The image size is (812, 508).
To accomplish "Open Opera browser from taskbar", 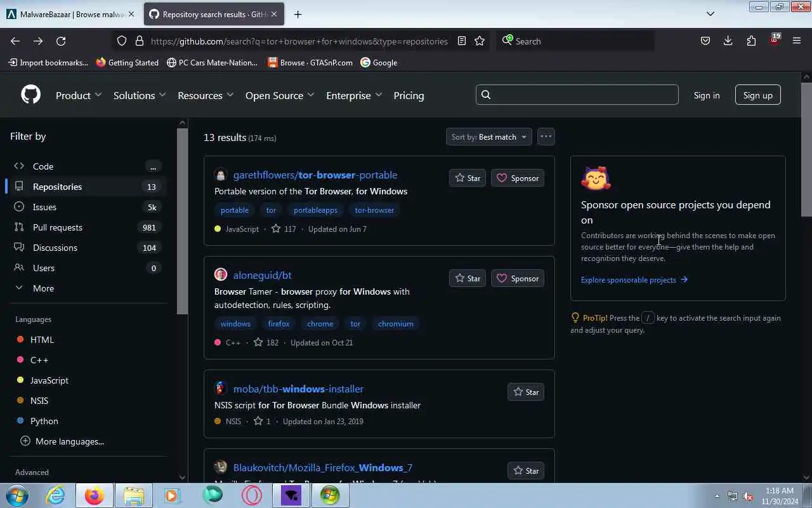I will point(251,495).
